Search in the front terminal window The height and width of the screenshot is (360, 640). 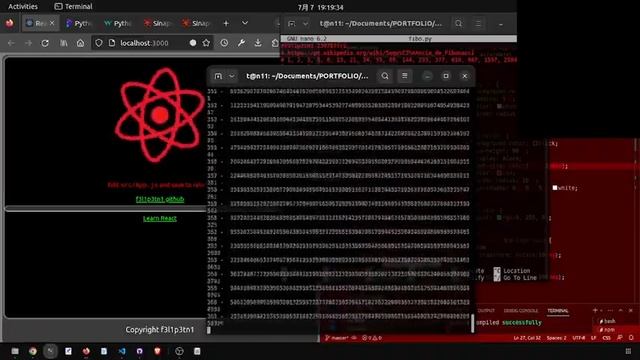pyautogui.click(x=385, y=76)
